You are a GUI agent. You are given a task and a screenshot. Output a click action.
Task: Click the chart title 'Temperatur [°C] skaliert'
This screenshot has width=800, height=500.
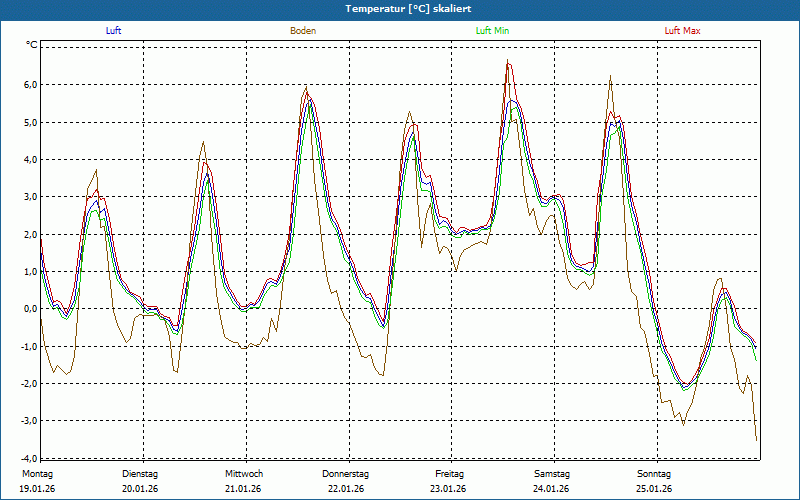pyautogui.click(x=400, y=8)
